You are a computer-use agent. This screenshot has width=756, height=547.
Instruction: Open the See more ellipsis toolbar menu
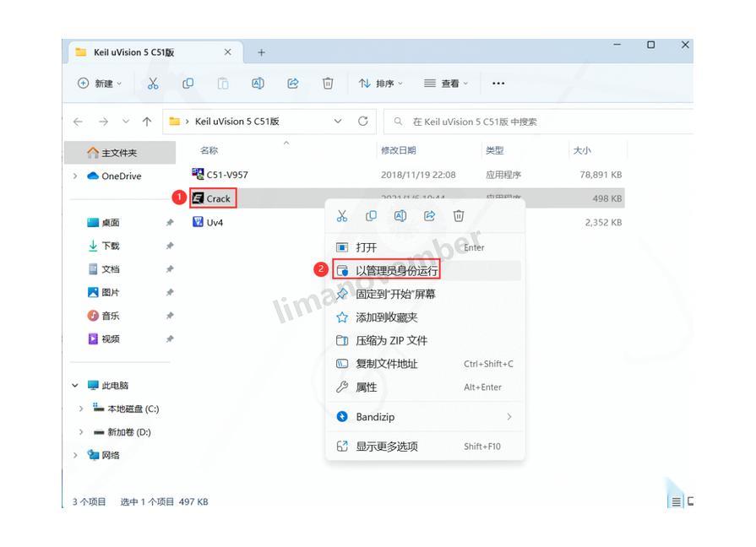tap(498, 84)
